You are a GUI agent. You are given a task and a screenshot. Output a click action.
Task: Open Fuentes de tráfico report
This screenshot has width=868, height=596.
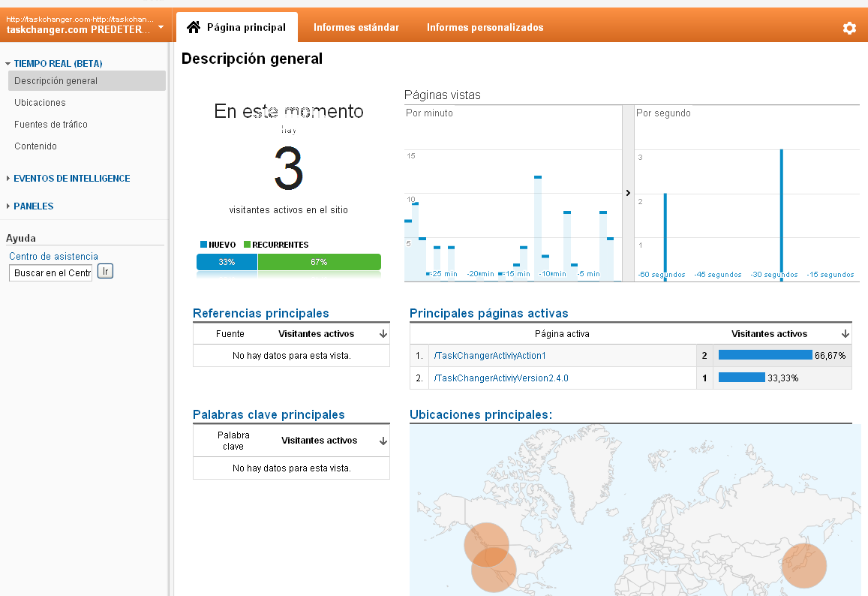pyautogui.click(x=50, y=125)
